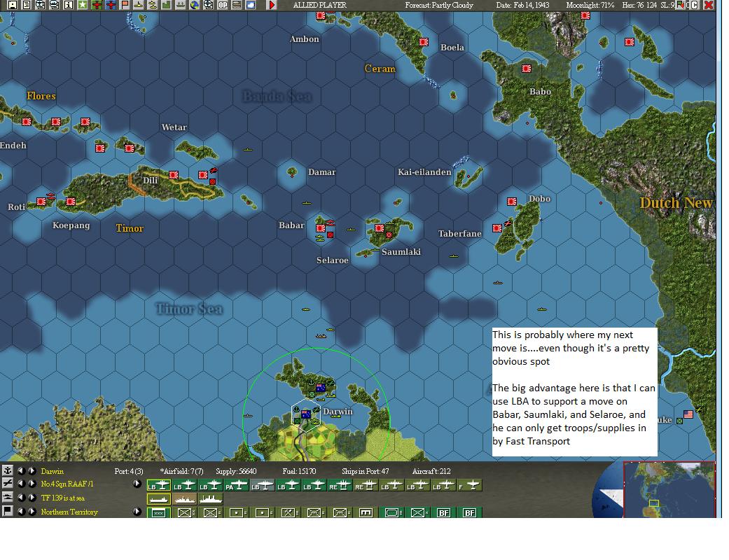The image size is (729, 560).
Task: Click the Japanese flag above Babo
Action: [x=527, y=69]
